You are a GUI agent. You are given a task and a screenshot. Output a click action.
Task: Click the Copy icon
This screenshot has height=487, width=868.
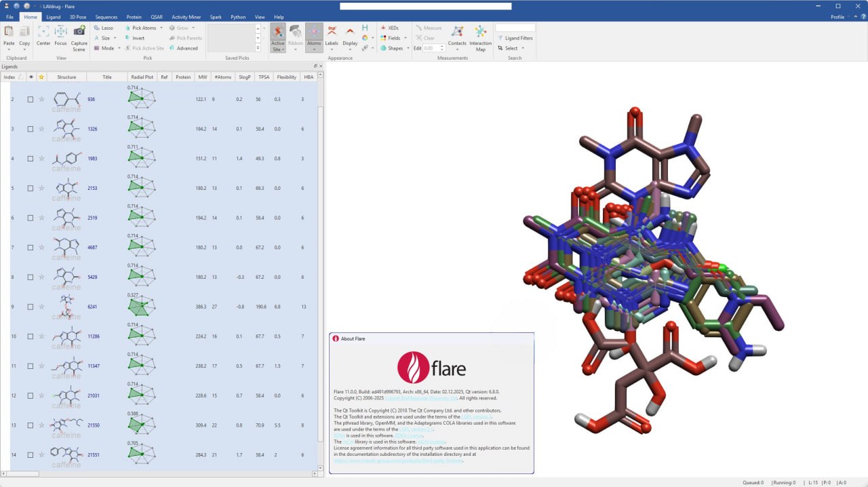click(24, 31)
